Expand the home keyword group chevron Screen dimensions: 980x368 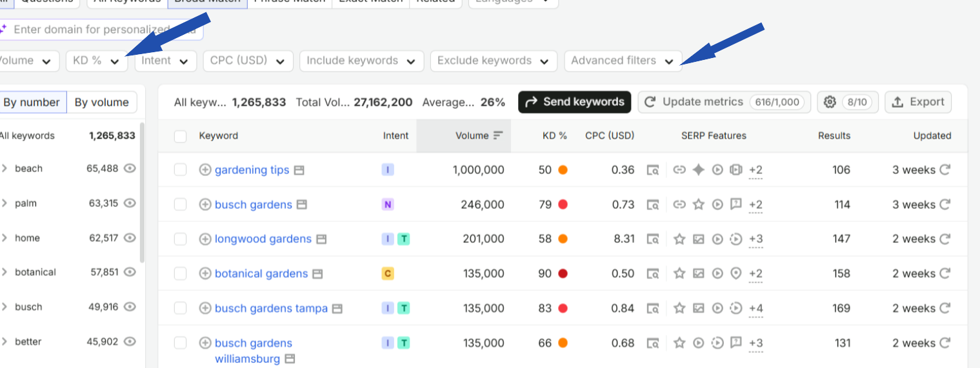(x=5, y=238)
